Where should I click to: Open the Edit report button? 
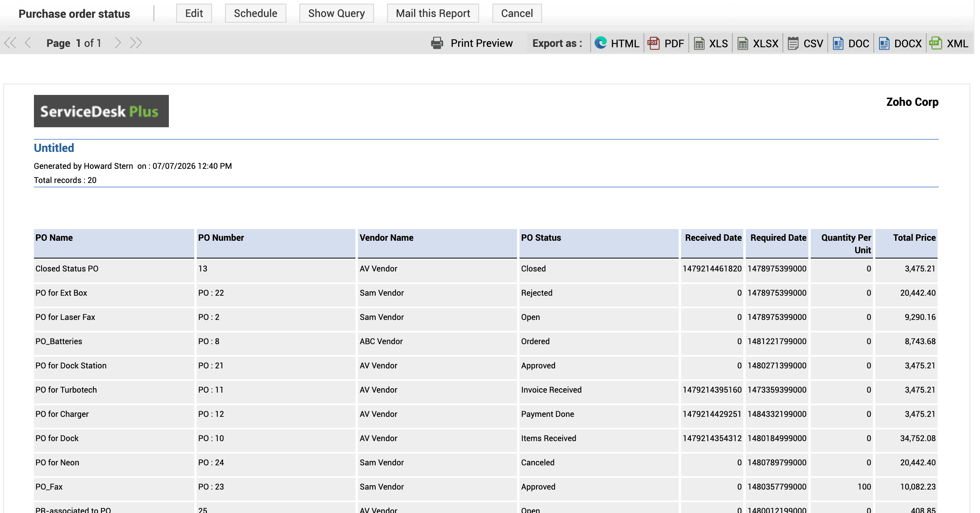(194, 13)
